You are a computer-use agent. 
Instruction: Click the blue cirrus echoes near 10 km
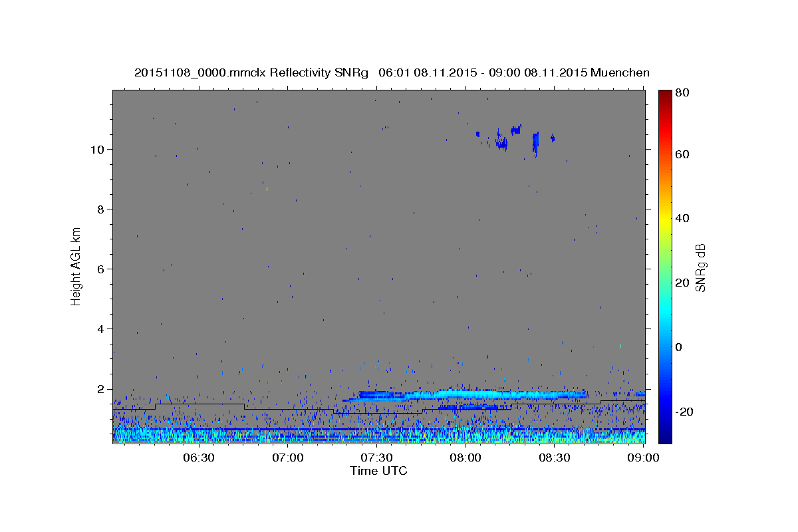(x=515, y=140)
